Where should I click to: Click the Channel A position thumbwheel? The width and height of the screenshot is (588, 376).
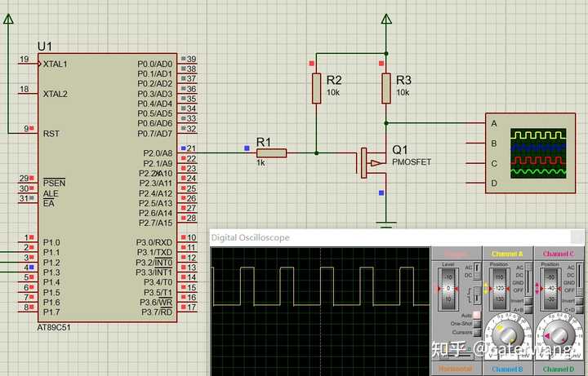500,289
